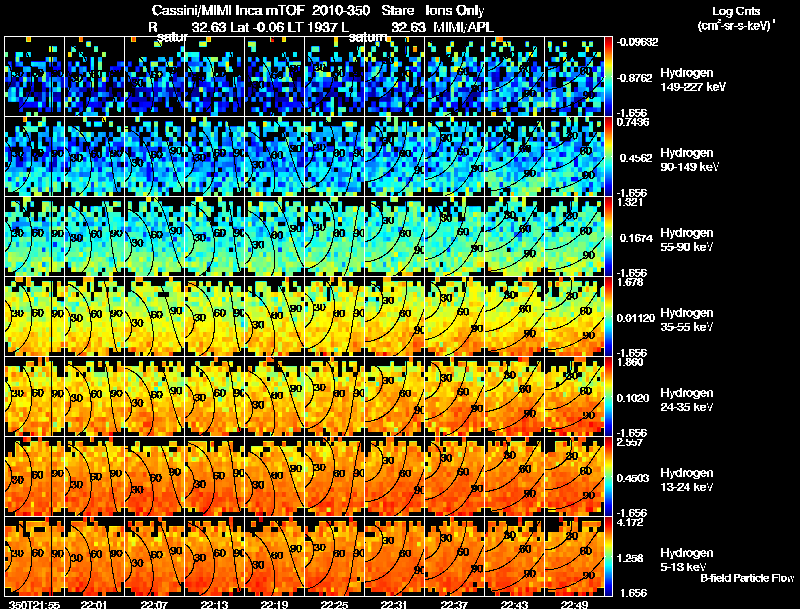Click the 22:43 time label
The image size is (800, 609).
point(514,605)
